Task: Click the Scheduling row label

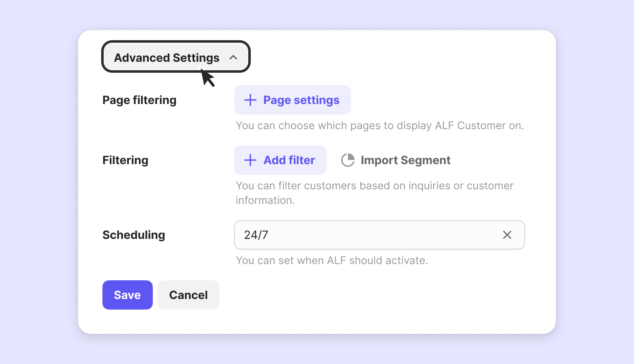Action: (x=134, y=235)
